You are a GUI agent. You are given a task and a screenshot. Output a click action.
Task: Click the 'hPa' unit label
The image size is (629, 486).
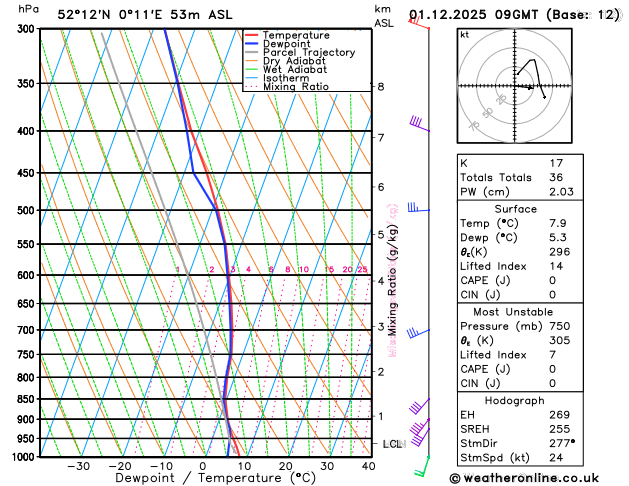point(28,9)
